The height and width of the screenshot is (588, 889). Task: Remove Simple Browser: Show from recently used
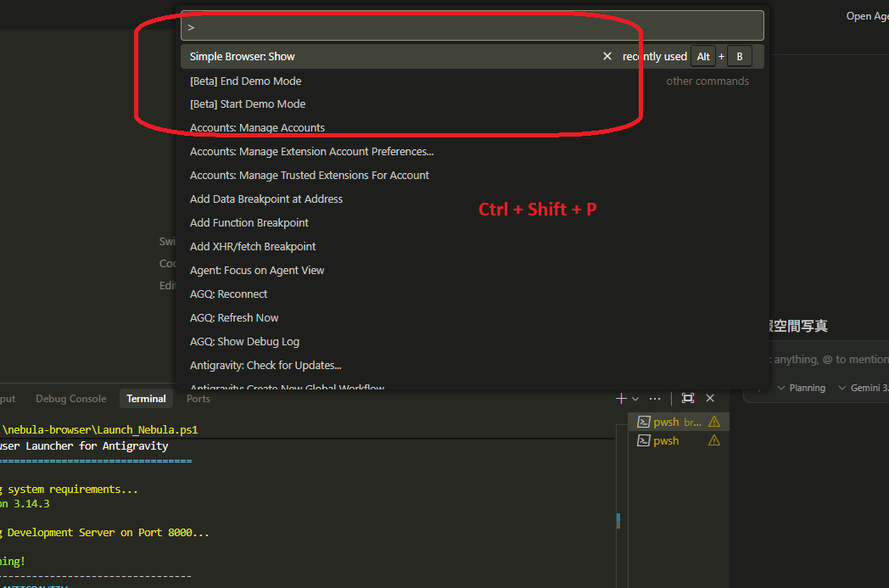607,56
